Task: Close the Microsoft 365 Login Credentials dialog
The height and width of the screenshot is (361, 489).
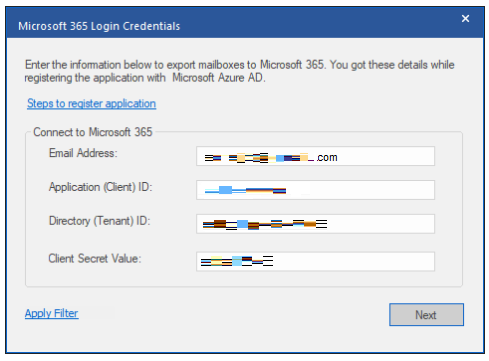Action: pos(465,19)
